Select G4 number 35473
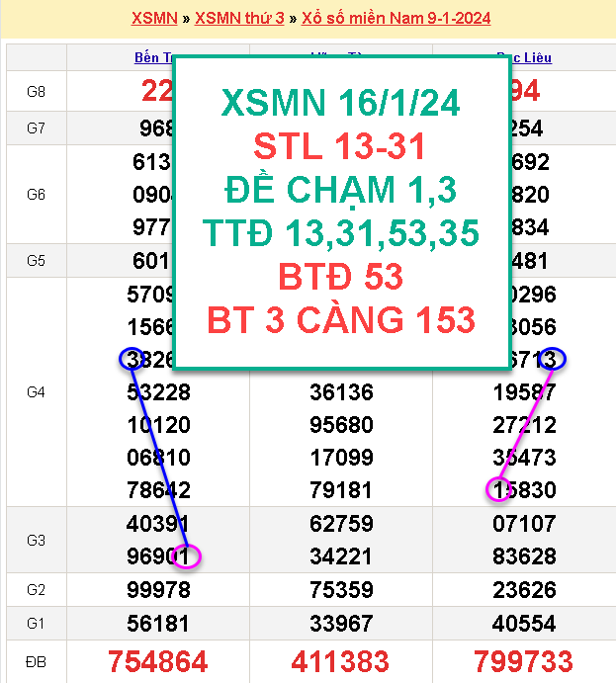616x683 pixels. [x=524, y=458]
